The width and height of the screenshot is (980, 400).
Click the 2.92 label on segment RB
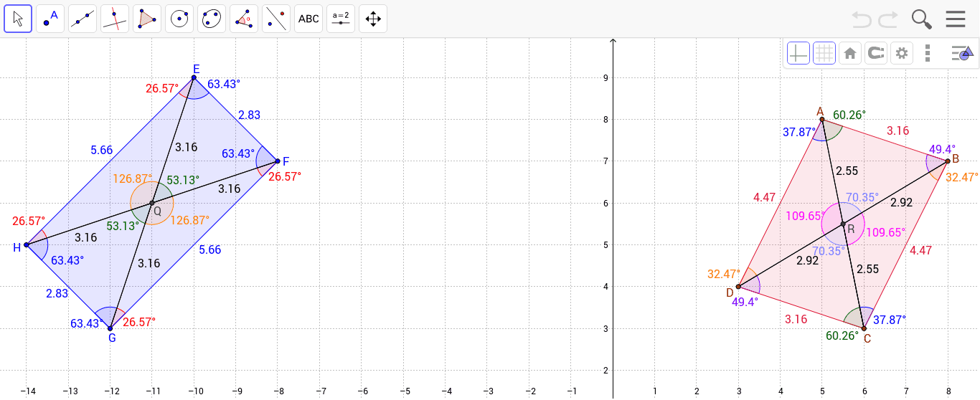click(x=901, y=203)
